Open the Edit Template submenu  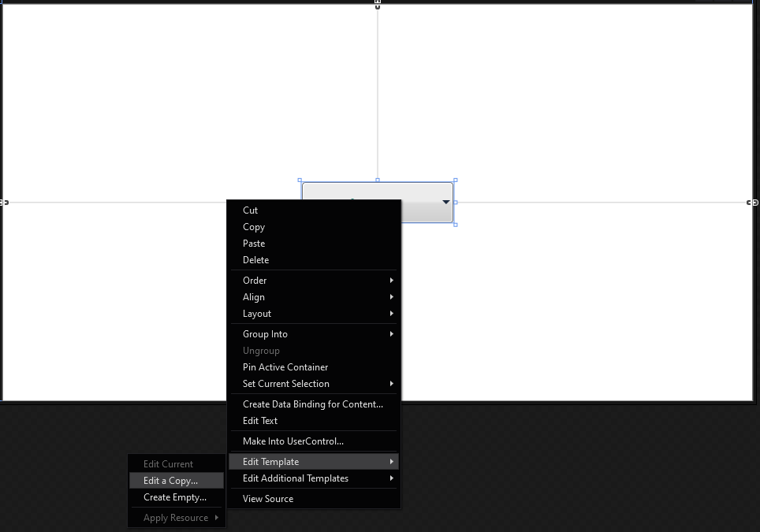pos(314,462)
